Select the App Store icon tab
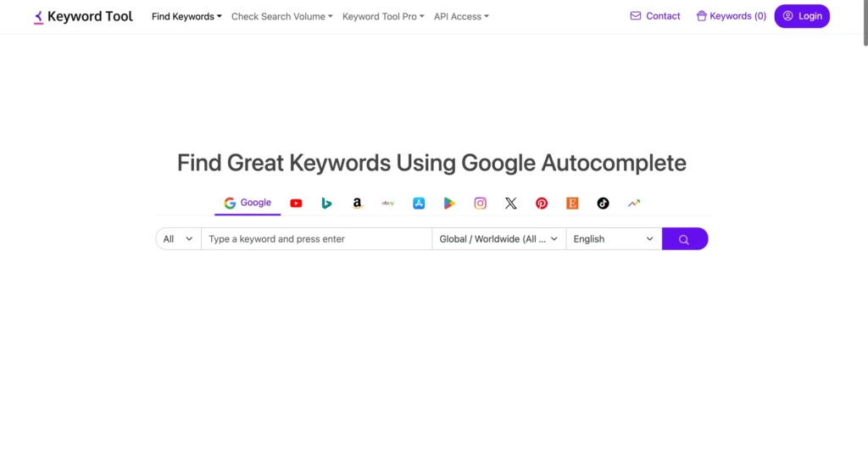The width and height of the screenshot is (868, 452). point(419,204)
